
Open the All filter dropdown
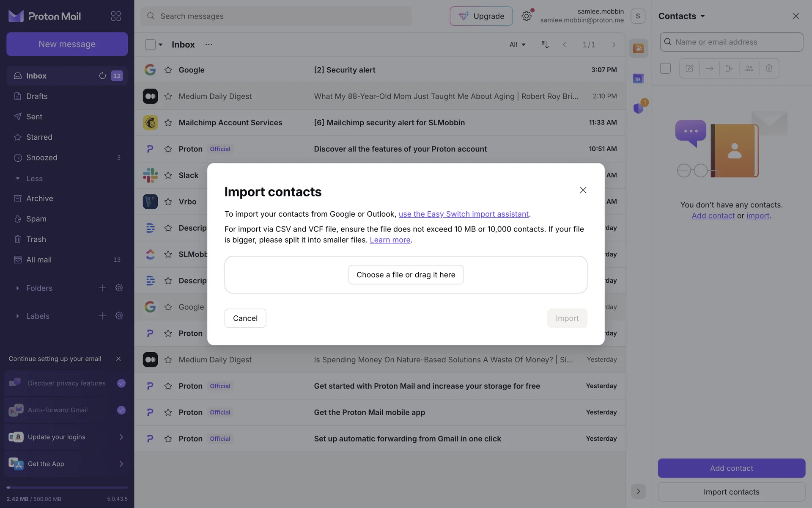[517, 44]
